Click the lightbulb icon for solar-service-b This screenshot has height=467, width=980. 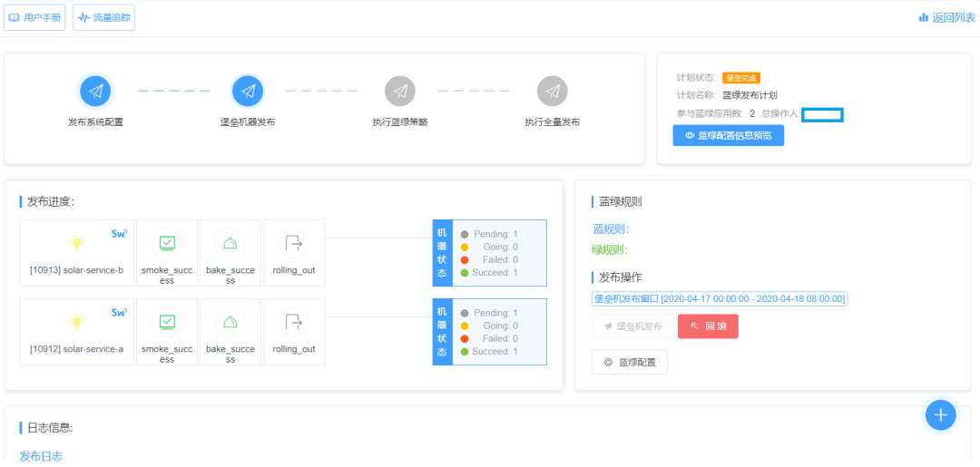[76, 243]
